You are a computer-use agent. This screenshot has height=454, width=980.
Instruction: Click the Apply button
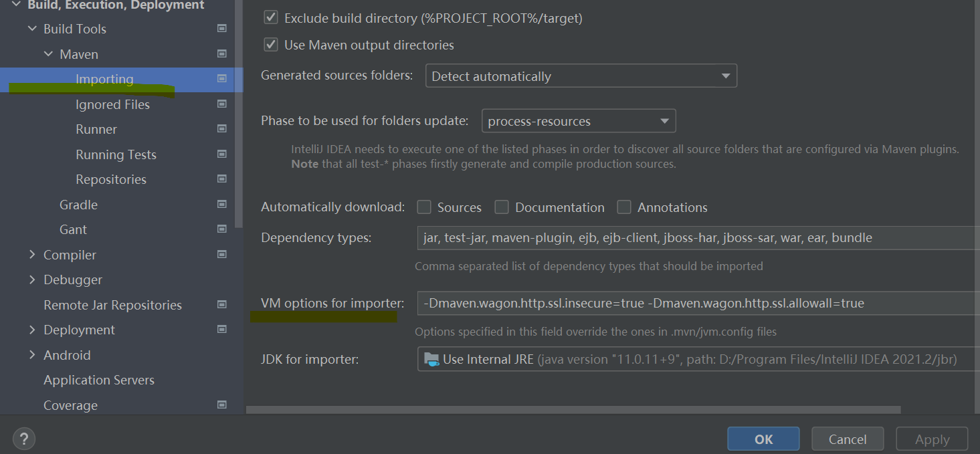932,439
